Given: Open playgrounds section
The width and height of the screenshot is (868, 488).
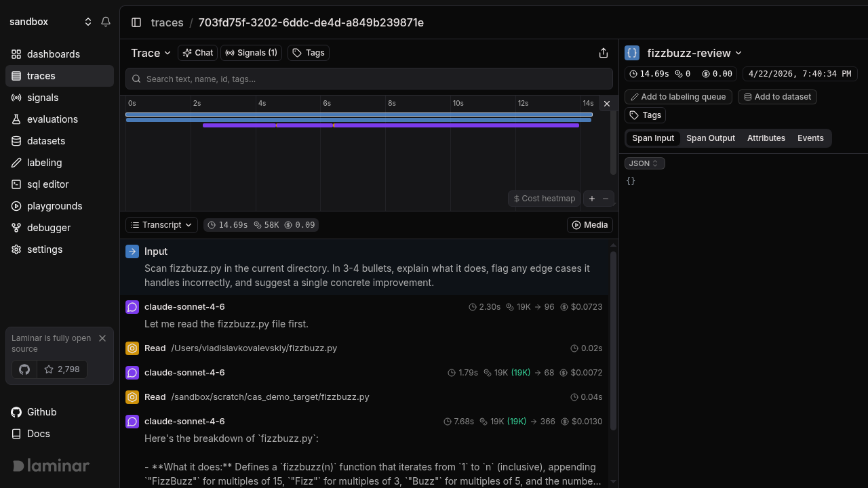Looking at the screenshot, I should (60, 206).
